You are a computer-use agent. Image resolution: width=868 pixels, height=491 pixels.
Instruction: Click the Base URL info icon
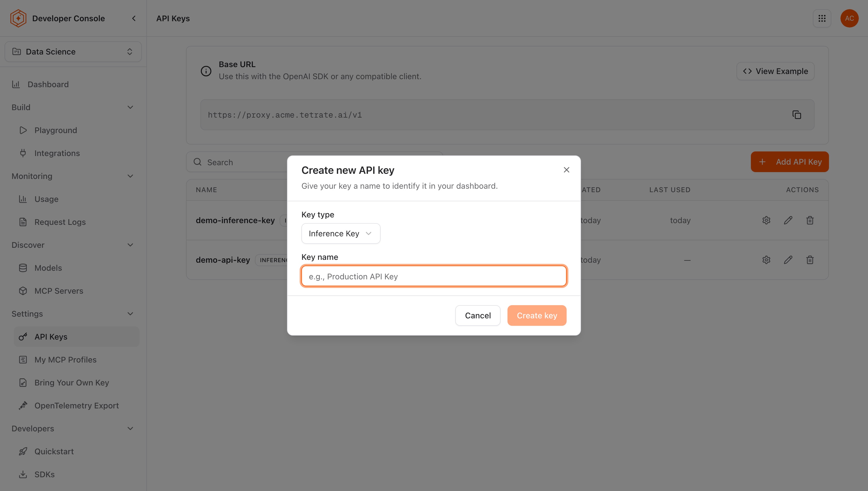pyautogui.click(x=206, y=71)
